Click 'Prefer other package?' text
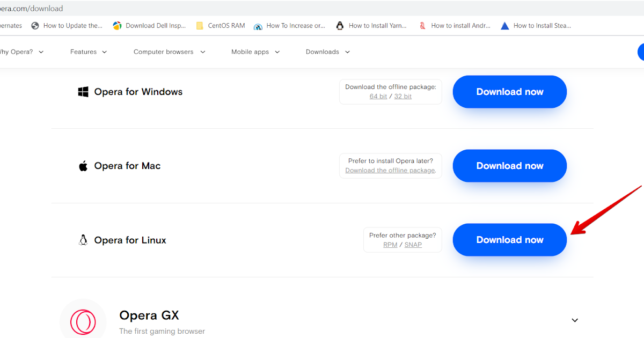This screenshot has height=338, width=644. [402, 236]
